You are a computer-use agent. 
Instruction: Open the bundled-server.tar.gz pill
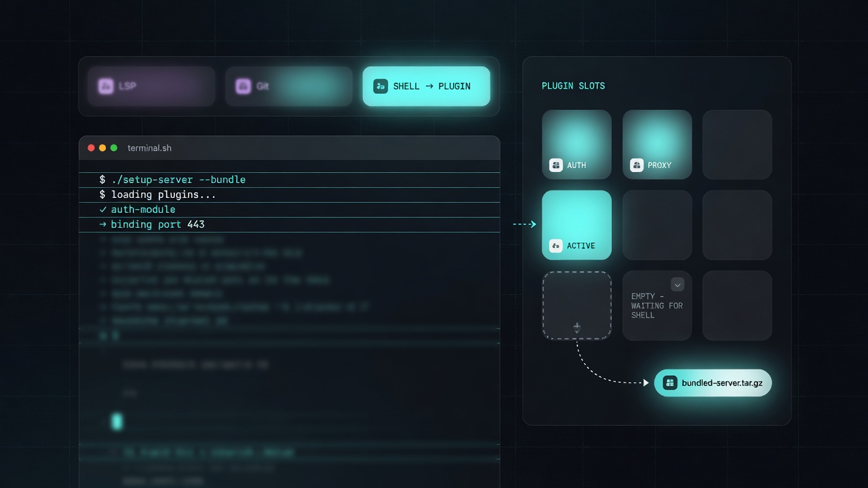(713, 383)
